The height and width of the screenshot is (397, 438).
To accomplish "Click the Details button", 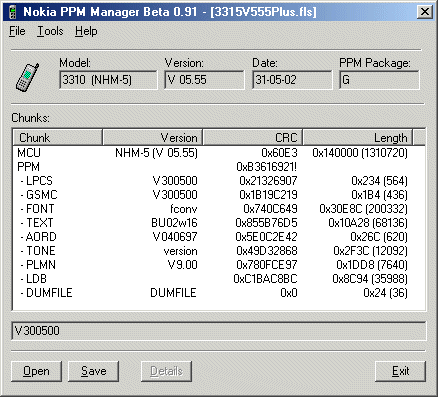I will [x=166, y=371].
